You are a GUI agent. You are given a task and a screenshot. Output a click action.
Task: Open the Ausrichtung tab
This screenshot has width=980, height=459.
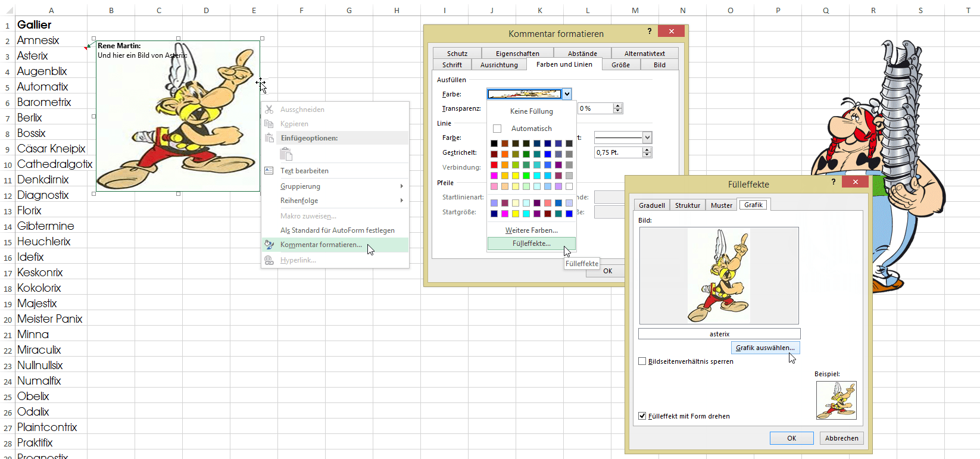(x=499, y=65)
